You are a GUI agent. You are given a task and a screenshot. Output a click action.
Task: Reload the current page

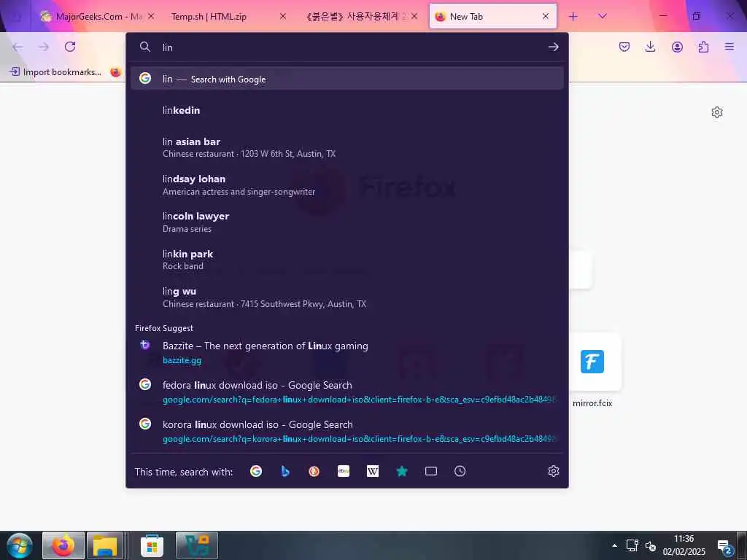[x=70, y=47]
